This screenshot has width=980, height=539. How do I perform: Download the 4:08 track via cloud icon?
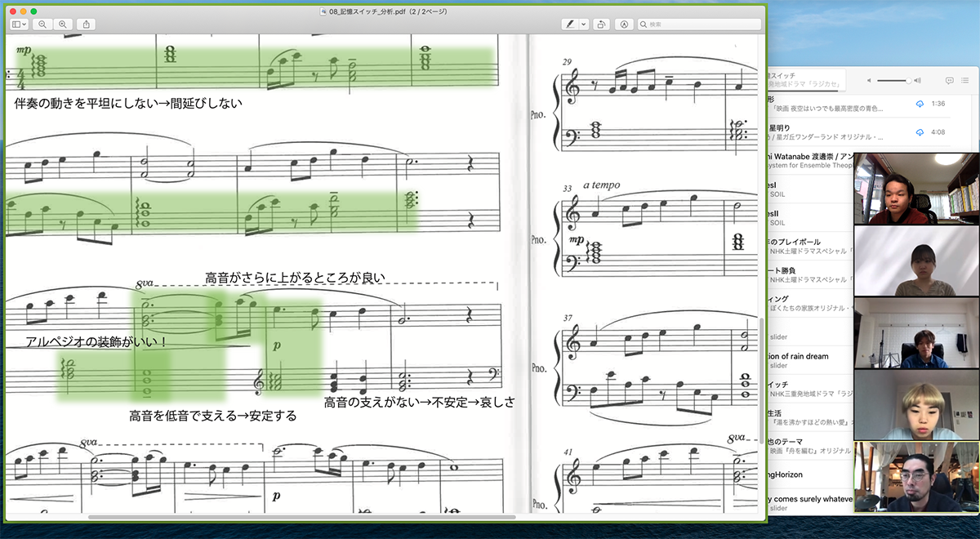920,131
